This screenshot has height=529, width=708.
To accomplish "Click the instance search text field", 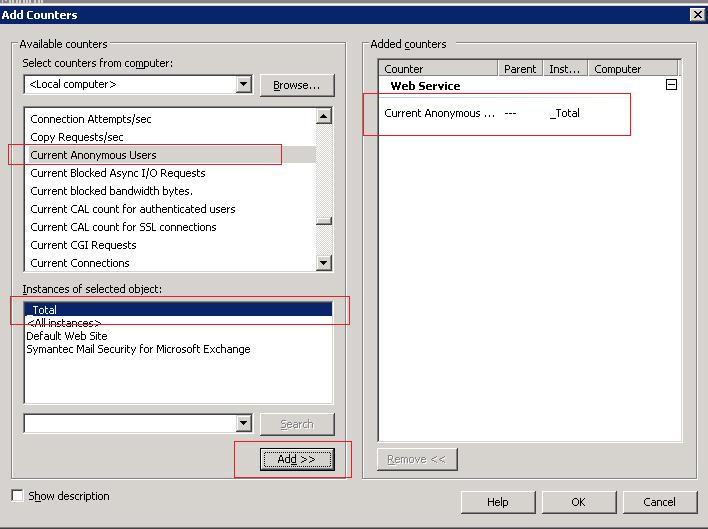I will point(130,423).
